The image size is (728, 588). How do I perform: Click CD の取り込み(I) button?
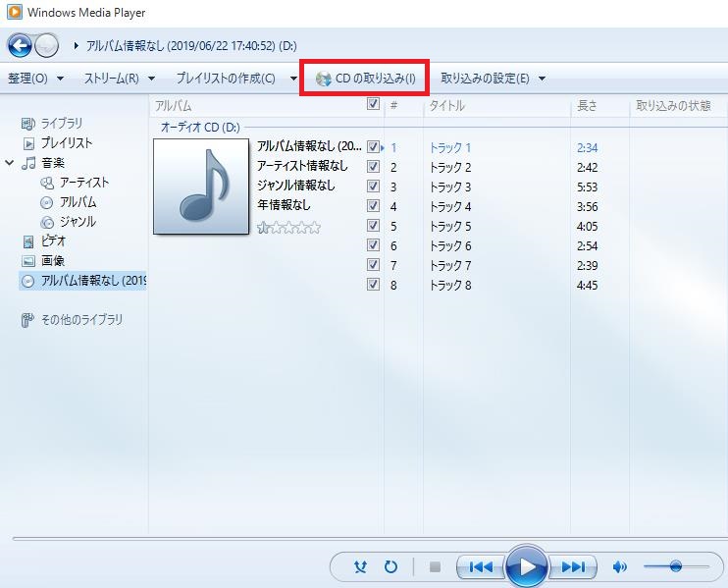tap(365, 79)
